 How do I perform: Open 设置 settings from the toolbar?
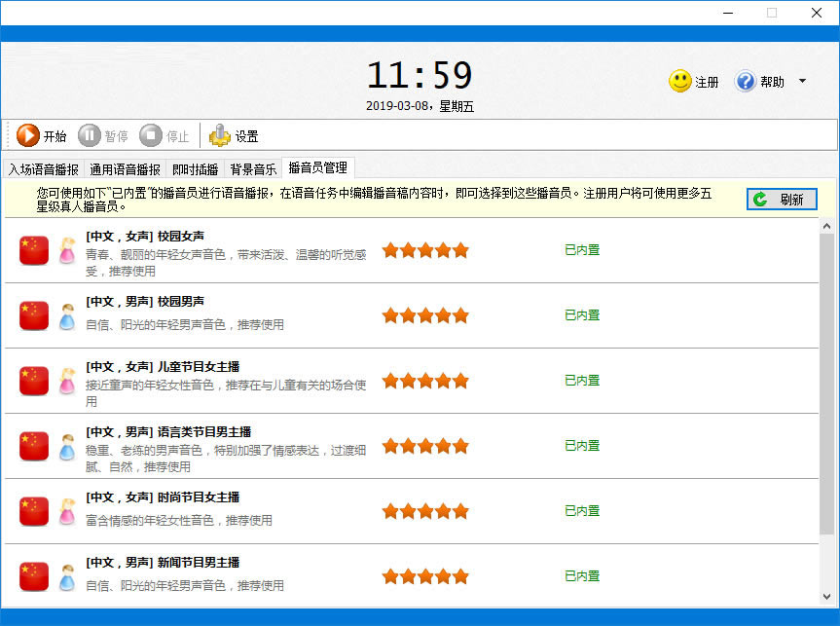[234, 135]
